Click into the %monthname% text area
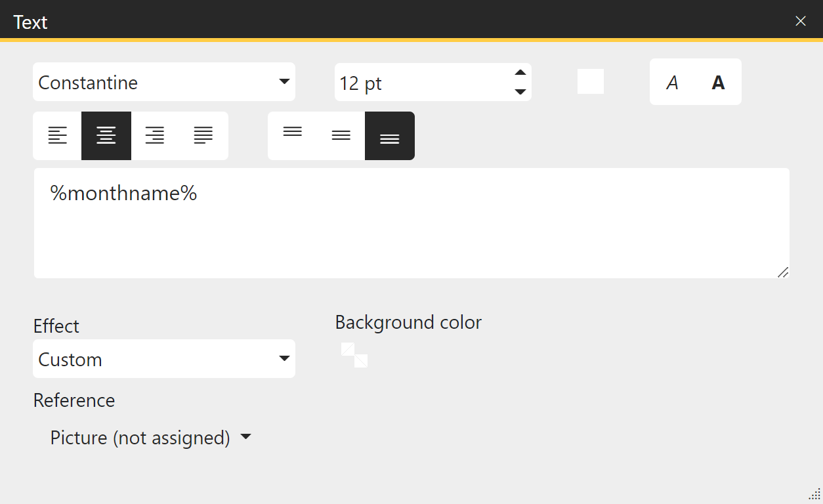 (x=411, y=223)
